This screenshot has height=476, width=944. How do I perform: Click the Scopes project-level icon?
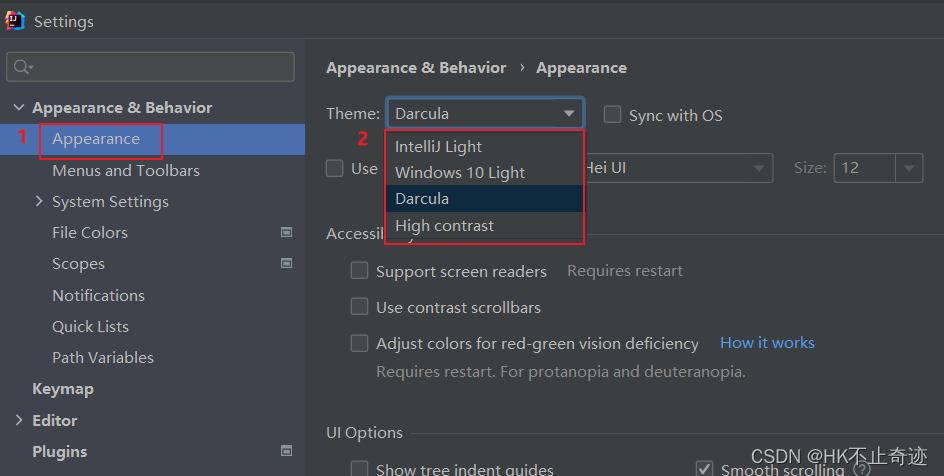pyautogui.click(x=287, y=263)
